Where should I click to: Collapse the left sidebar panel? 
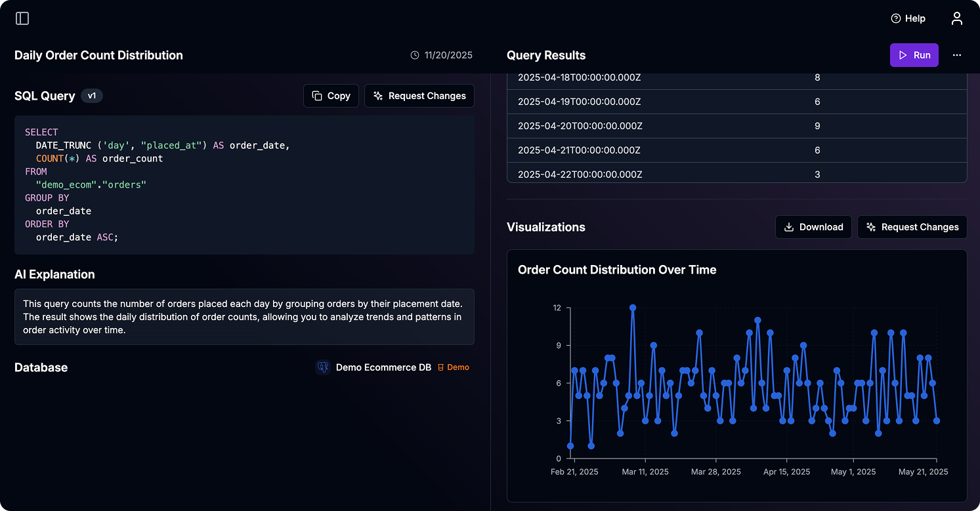(22, 18)
